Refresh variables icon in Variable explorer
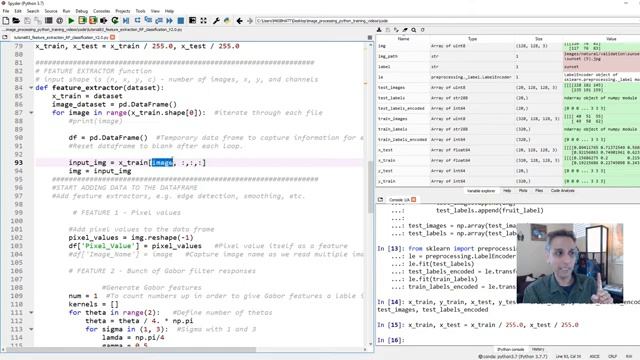Image resolution: width=640 pixels, height=360 pixels. (422, 30)
